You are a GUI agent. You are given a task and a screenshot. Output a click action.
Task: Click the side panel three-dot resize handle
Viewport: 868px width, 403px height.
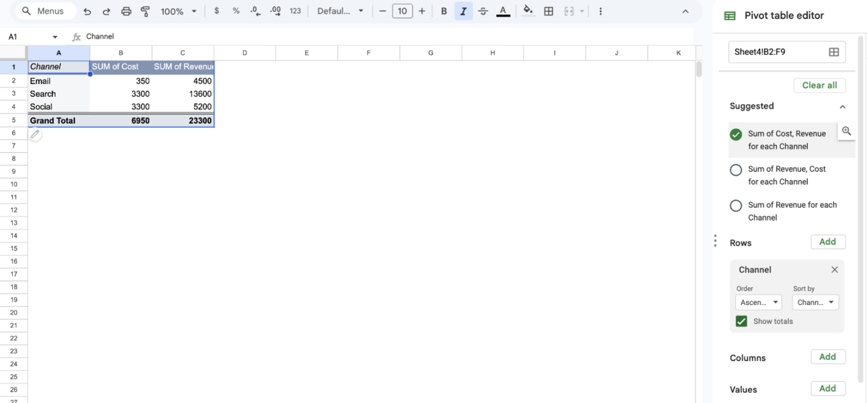tap(715, 240)
